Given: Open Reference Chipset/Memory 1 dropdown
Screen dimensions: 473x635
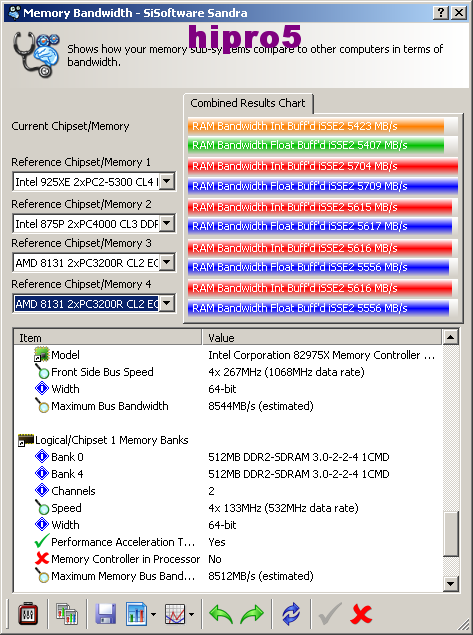Looking at the screenshot, I should [x=167, y=181].
